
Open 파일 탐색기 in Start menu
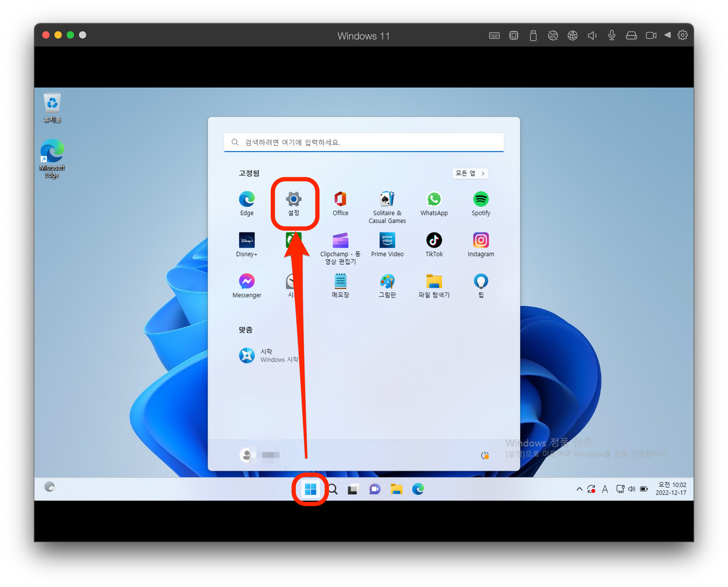click(x=434, y=286)
